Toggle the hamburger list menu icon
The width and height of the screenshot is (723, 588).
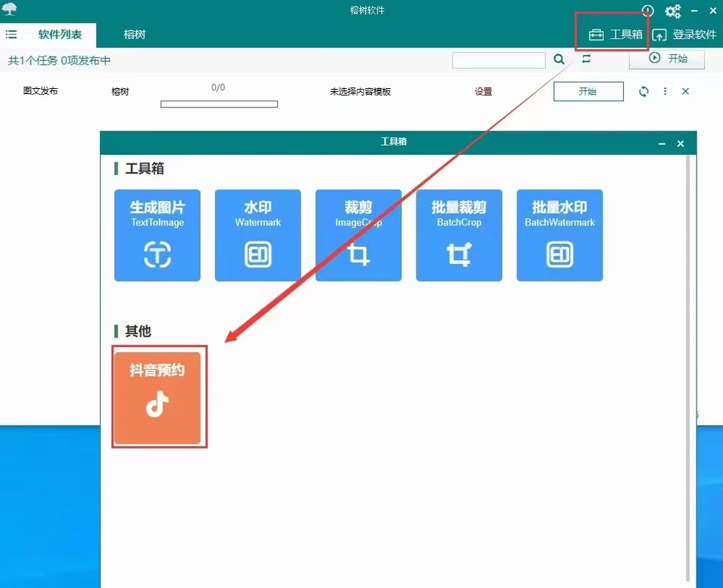[x=11, y=35]
